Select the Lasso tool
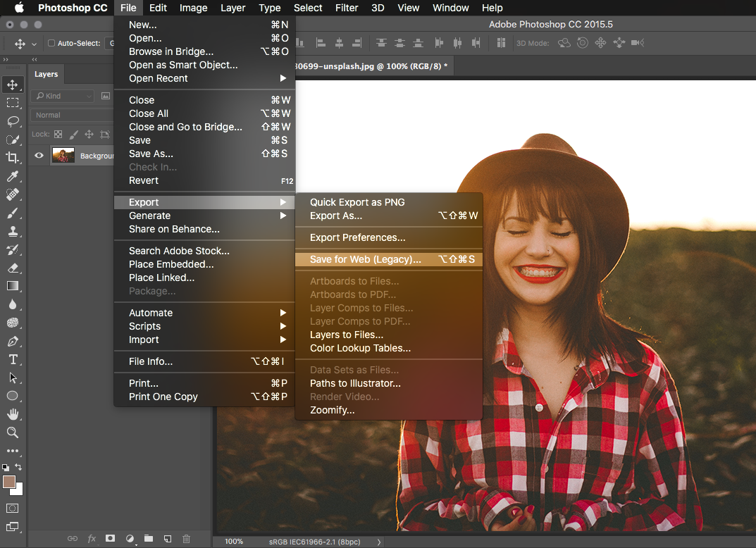Screen dimensions: 756x548 point(13,121)
